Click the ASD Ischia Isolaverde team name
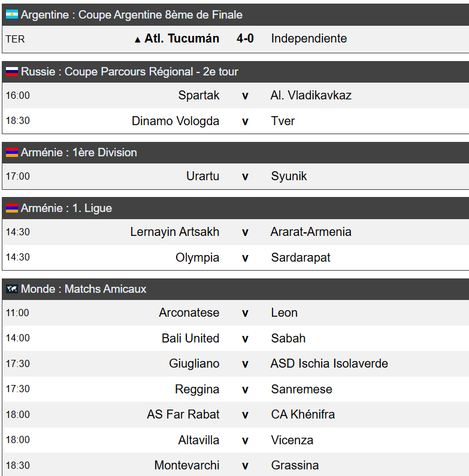The image size is (469, 476). [329, 363]
